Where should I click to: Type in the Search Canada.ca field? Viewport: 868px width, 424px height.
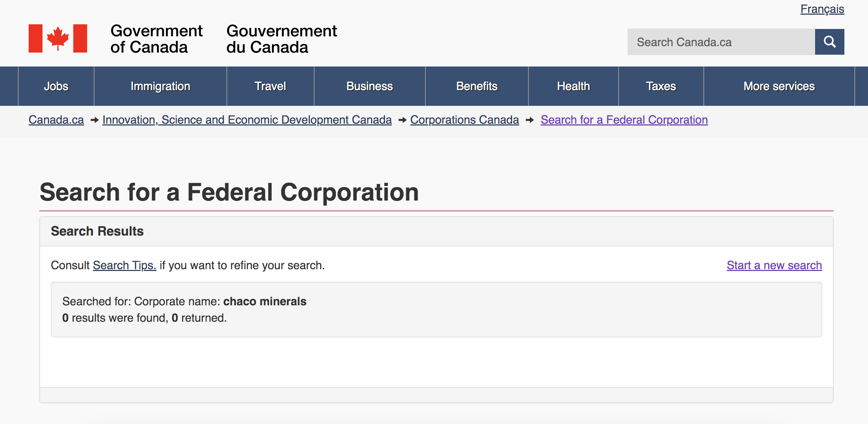click(x=721, y=42)
